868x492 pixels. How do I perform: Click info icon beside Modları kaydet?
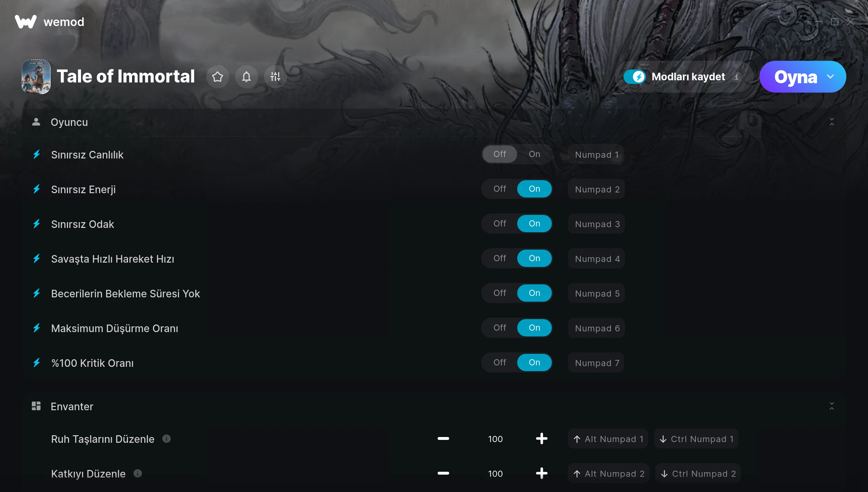click(736, 77)
